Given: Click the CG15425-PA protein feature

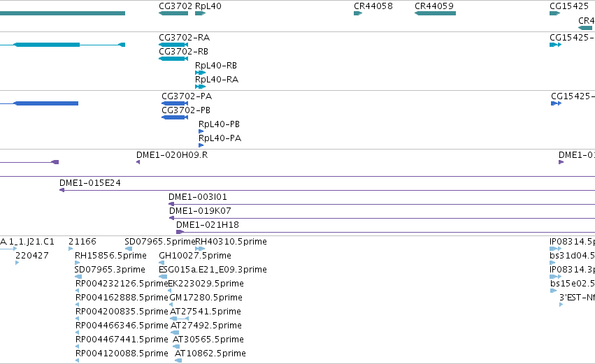Looking at the screenshot, I should click(x=556, y=103).
